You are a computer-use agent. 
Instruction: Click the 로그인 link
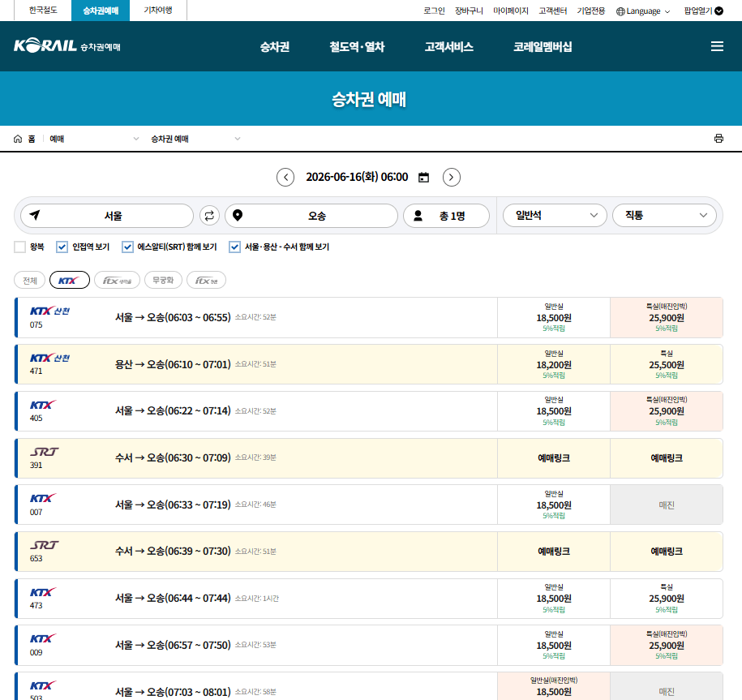434,11
